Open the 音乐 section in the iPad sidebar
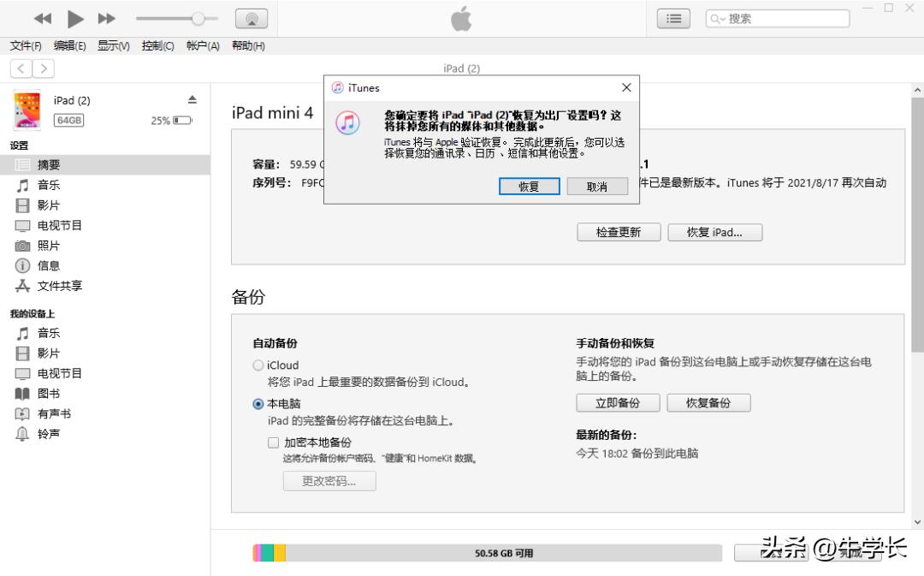The width and height of the screenshot is (924, 576). [49, 184]
